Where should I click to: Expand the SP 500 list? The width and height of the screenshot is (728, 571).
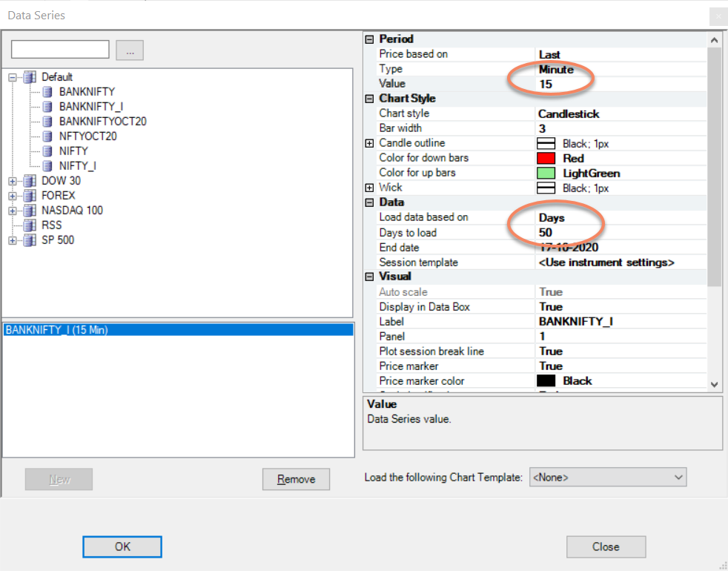click(13, 241)
